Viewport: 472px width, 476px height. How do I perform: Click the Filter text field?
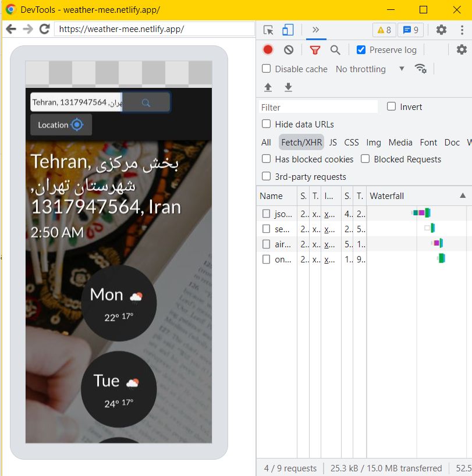click(318, 107)
